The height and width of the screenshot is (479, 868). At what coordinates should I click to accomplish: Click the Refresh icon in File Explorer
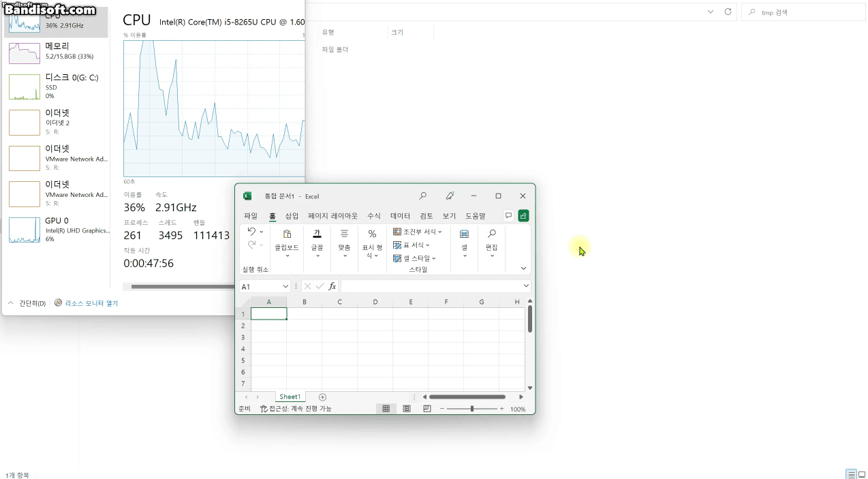[728, 12]
